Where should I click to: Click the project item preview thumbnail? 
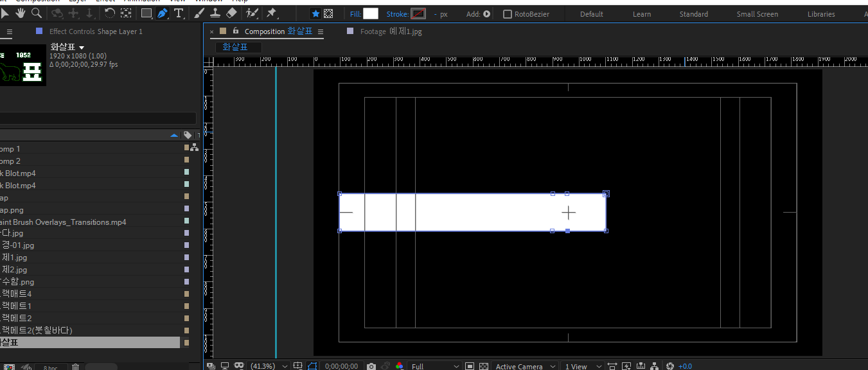[x=23, y=65]
